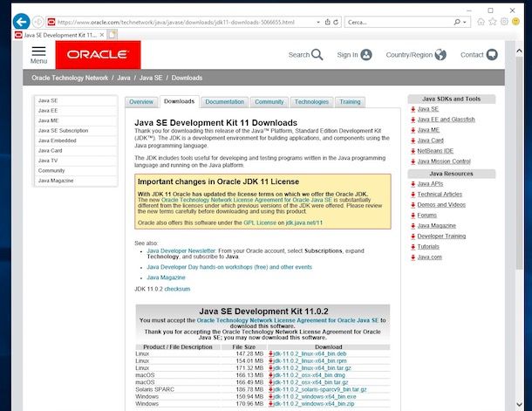The height and width of the screenshot is (411, 532).
Task: Click into the Cerca search field
Action: point(399,22)
